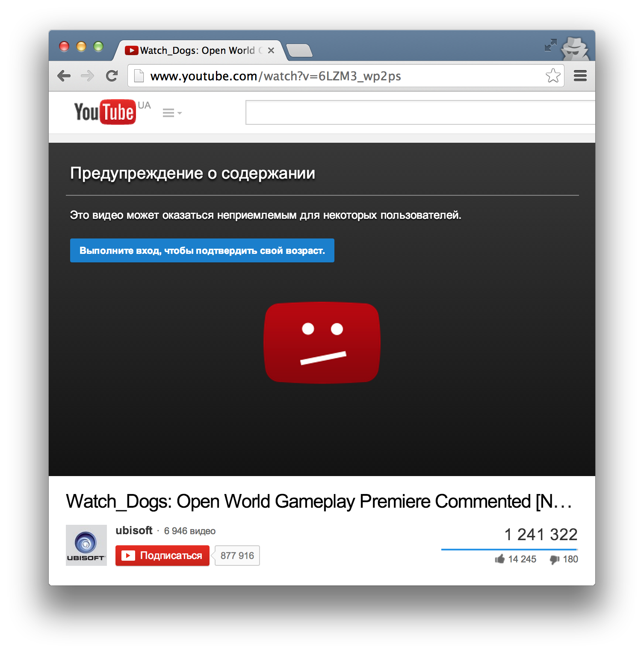Reload the page with the refresh icon

click(112, 76)
